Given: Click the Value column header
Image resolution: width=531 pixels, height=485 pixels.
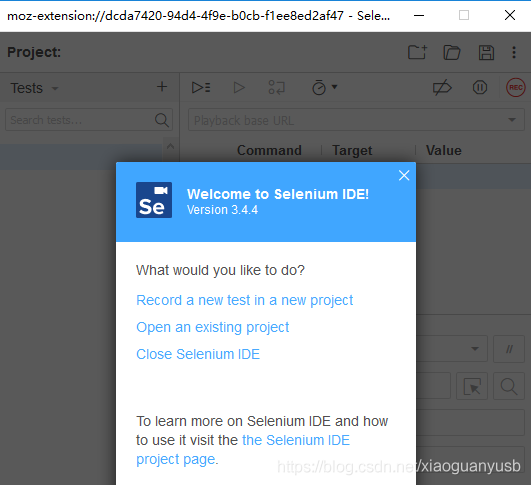Looking at the screenshot, I should pyautogui.click(x=444, y=150).
